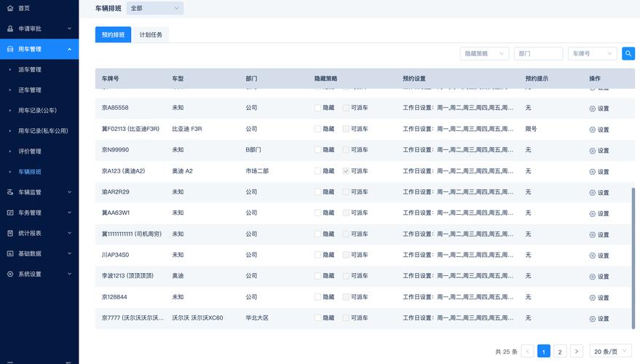Click the 申请审批 person icon
640x364 pixels.
click(10, 28)
